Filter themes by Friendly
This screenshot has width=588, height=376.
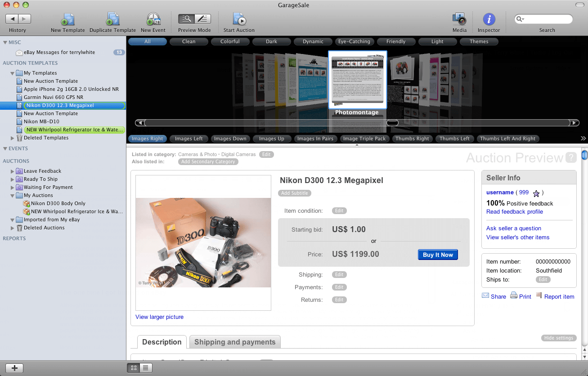[396, 41]
